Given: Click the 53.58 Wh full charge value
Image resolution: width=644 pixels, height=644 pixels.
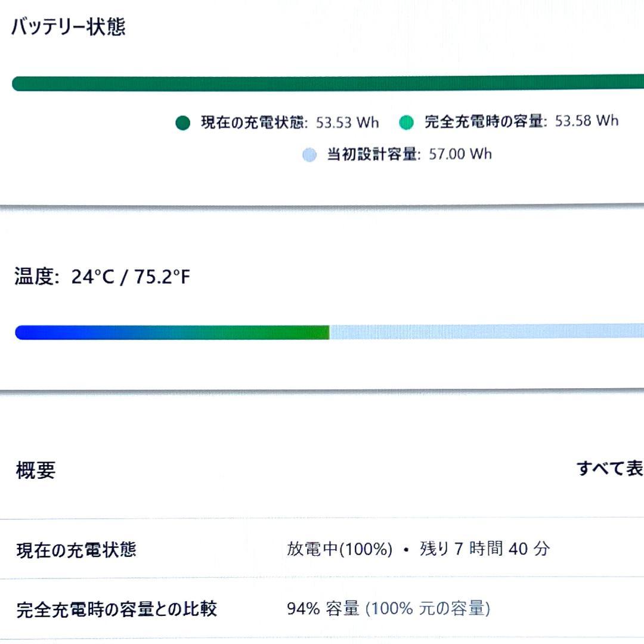Looking at the screenshot, I should (587, 121).
